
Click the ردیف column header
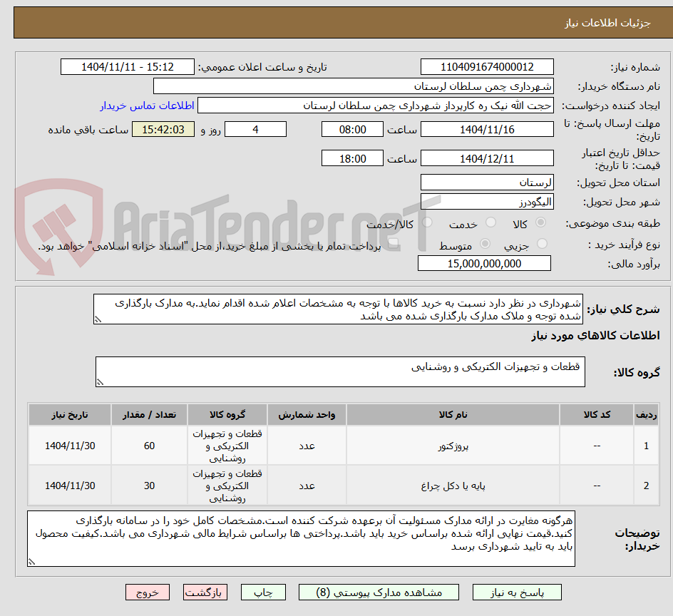click(647, 415)
